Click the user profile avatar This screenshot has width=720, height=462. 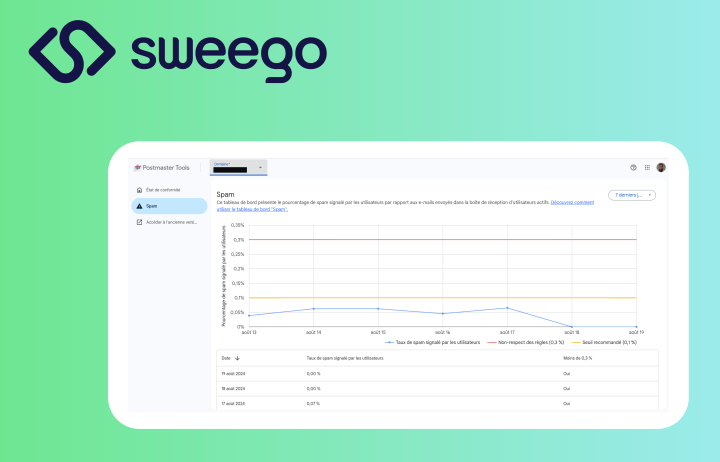click(661, 167)
